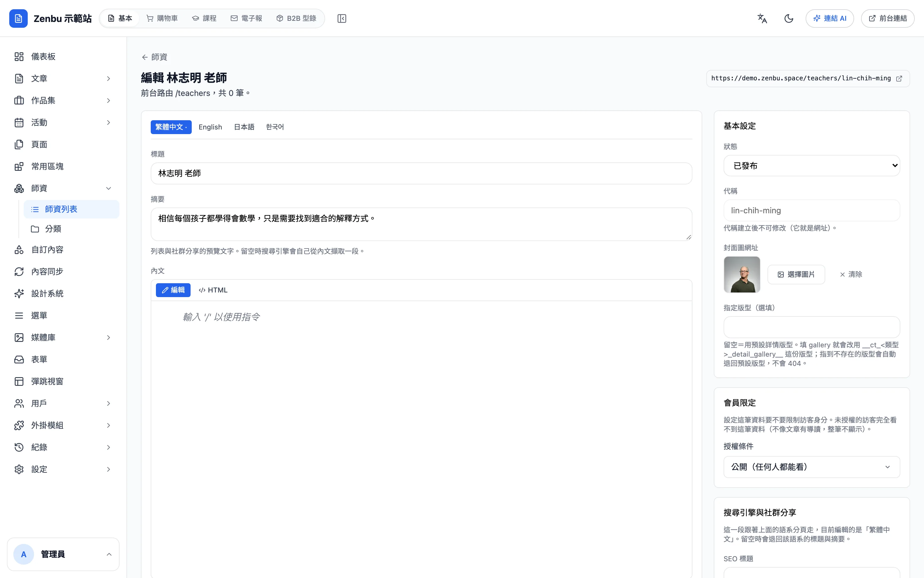Open 分類 under 師資 in sidebar

(x=71, y=229)
